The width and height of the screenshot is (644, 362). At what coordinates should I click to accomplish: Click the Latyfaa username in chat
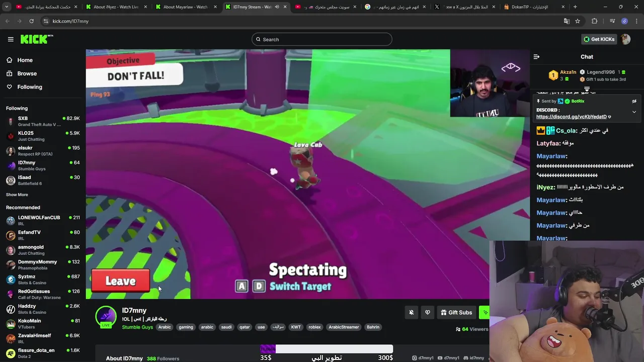tap(548, 143)
